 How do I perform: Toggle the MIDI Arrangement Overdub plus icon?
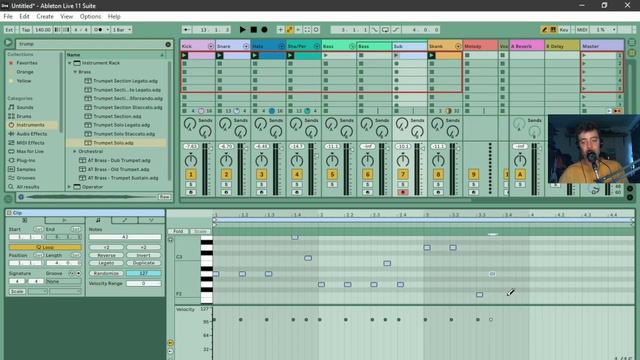tap(280, 29)
